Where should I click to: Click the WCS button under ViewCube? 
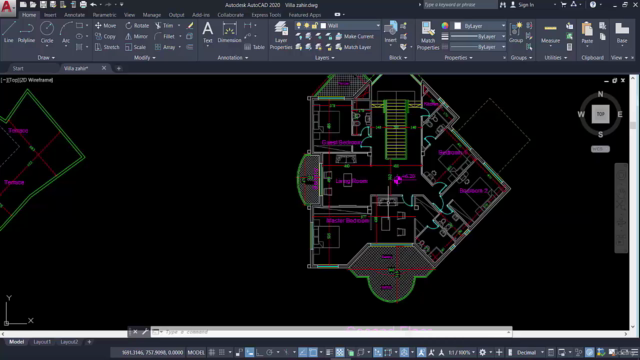pos(600,149)
